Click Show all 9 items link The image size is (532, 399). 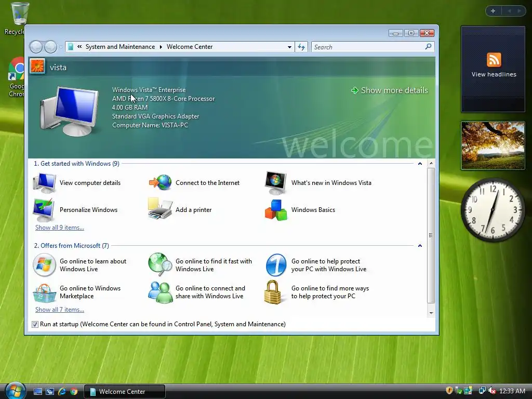(x=60, y=228)
